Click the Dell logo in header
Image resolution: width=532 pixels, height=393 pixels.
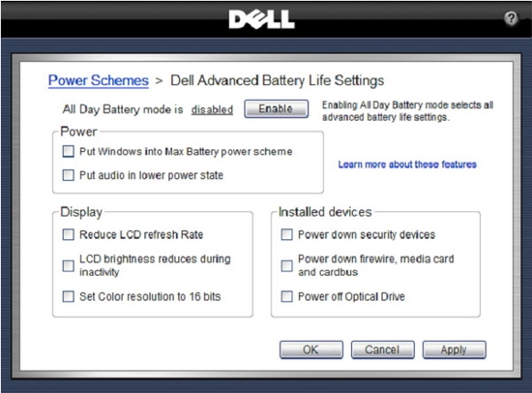pos(261,19)
